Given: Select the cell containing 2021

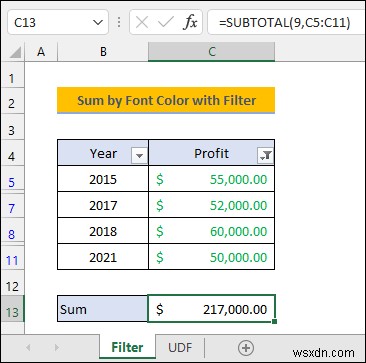Looking at the screenshot, I should [103, 257].
